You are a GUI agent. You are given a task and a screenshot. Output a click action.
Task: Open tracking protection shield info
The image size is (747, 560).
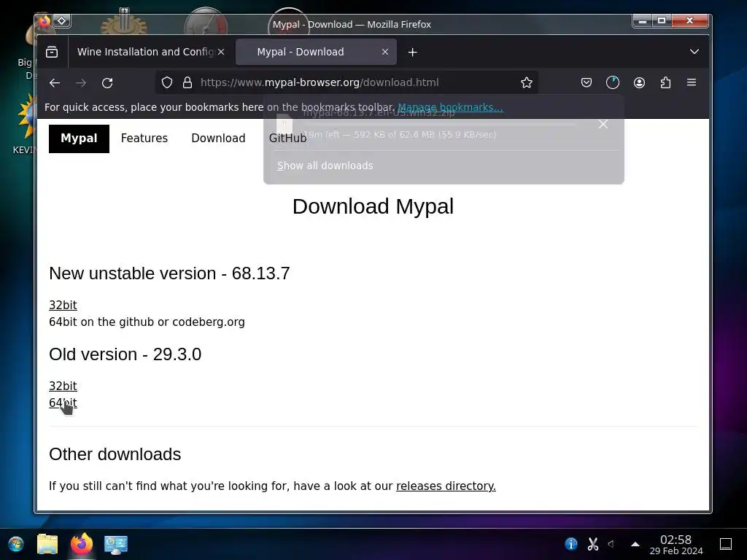pyautogui.click(x=167, y=82)
